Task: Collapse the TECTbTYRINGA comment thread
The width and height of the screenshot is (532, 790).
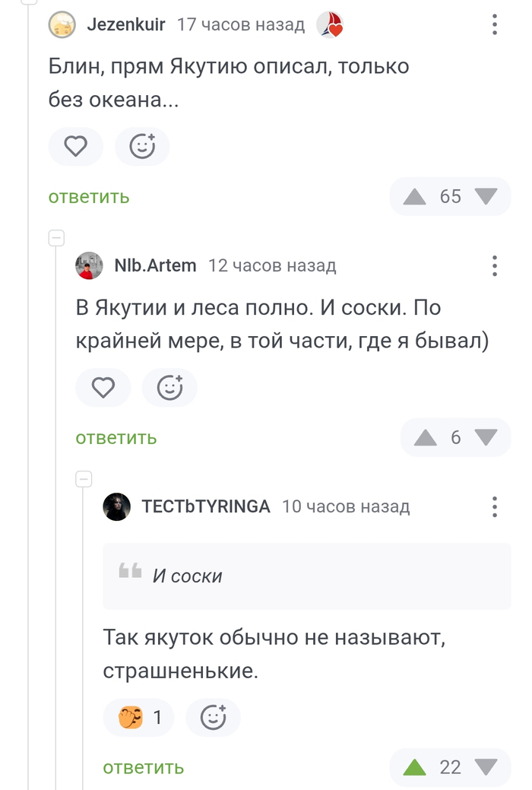Action: pos(82,478)
